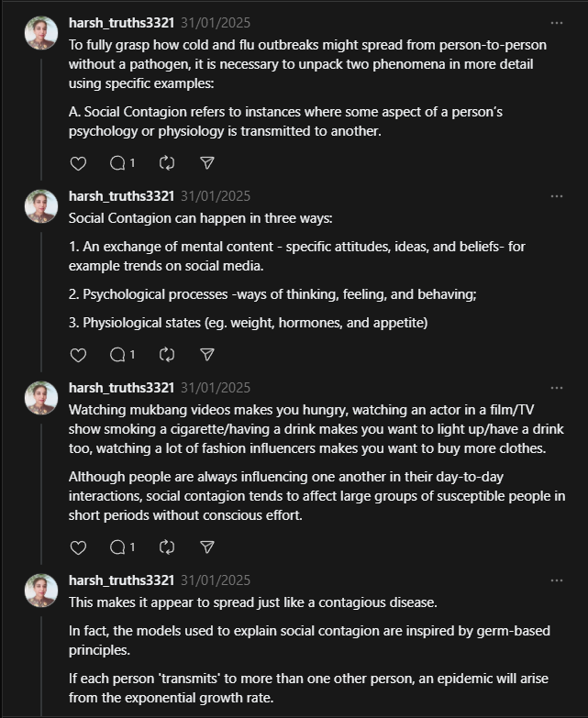
Task: Repost the mukbang videos post
Action: (x=167, y=547)
